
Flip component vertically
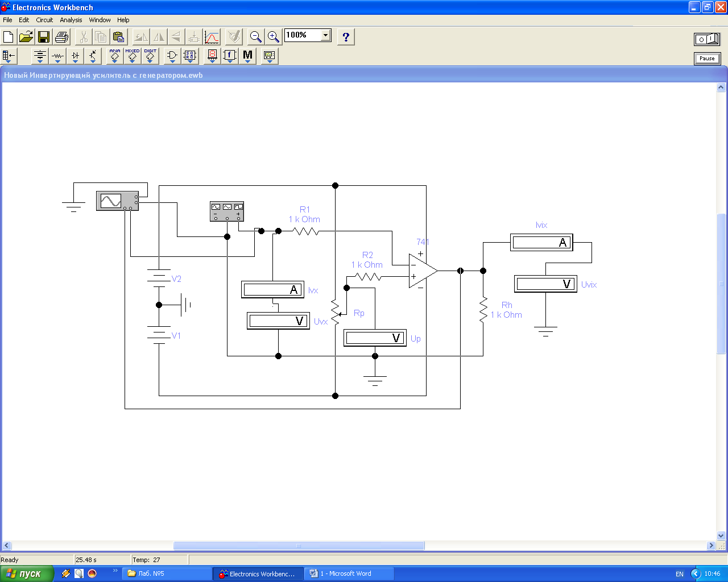(176, 37)
